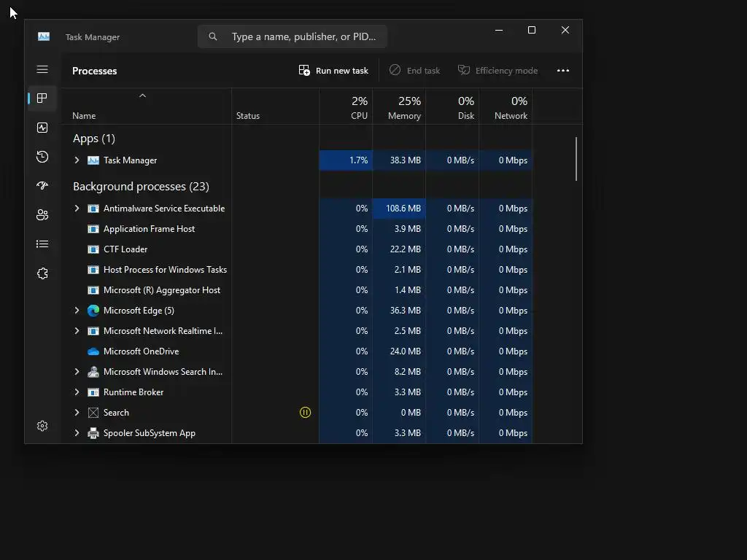Sort by the CPU column header

point(346,106)
